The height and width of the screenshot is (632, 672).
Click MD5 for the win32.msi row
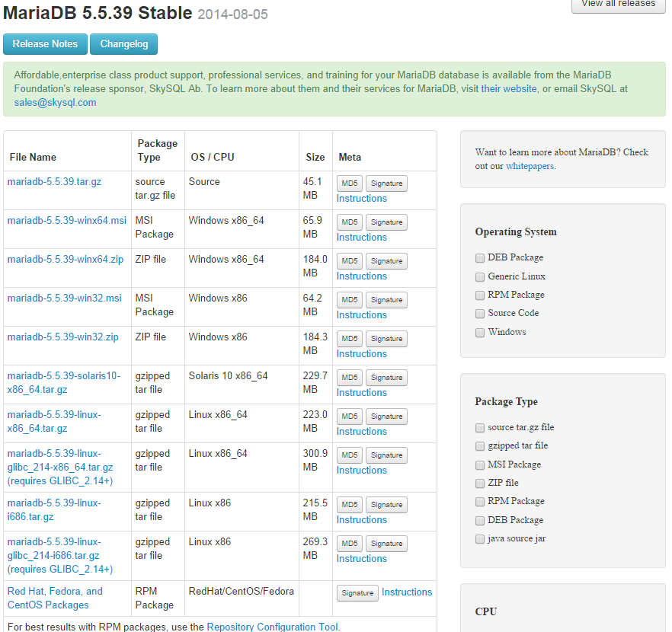350,300
